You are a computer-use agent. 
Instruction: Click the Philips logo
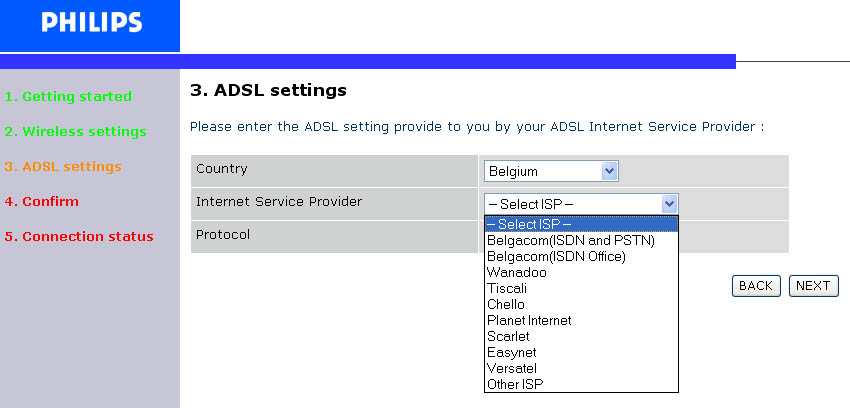[91, 23]
